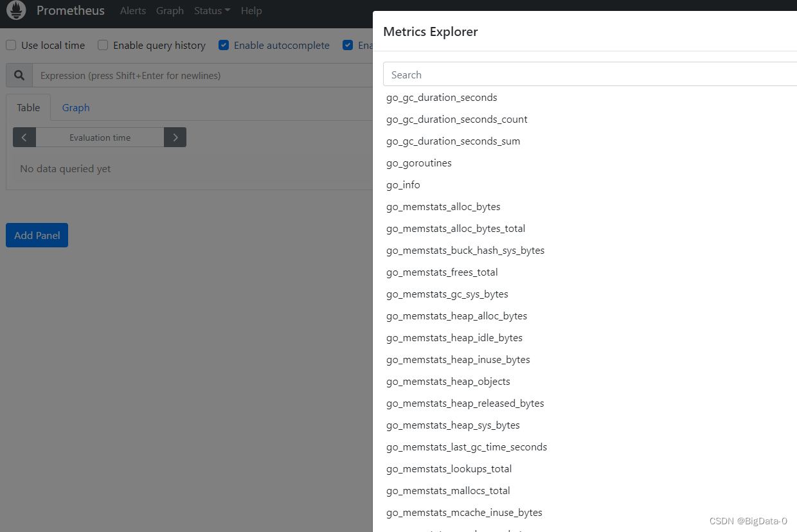797x532 pixels.
Task: Enable the query history checkbox
Action: coord(103,45)
